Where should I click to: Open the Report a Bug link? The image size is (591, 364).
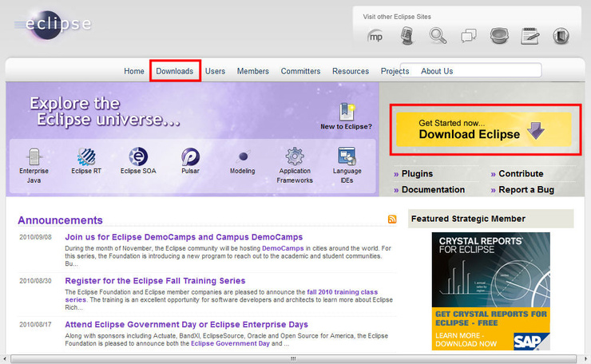(x=526, y=189)
